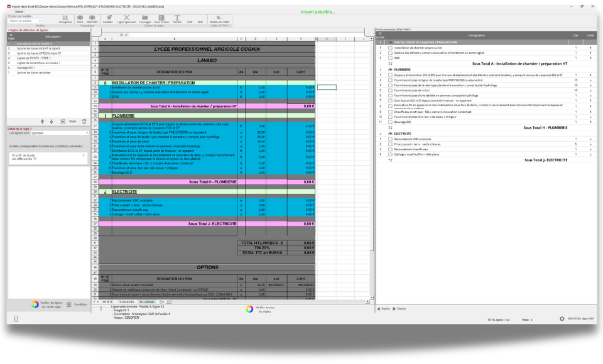Click the spreadsheet zoom slider handle
This screenshot has height=364, width=603.
coord(100,308)
